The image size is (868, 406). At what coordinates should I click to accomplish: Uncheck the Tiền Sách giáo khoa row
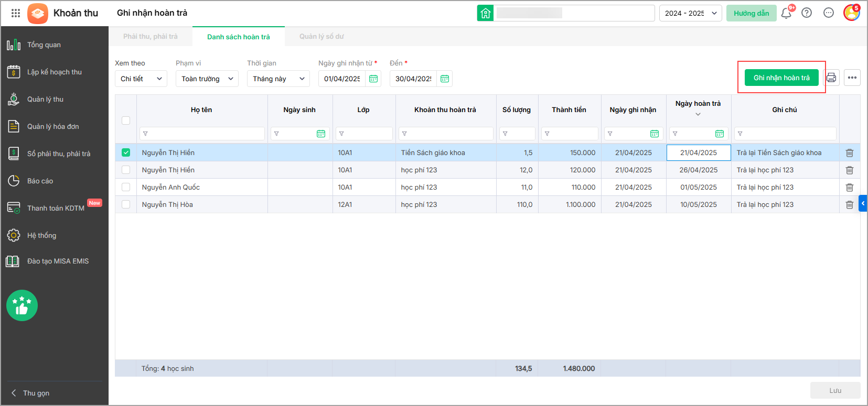[x=126, y=152]
